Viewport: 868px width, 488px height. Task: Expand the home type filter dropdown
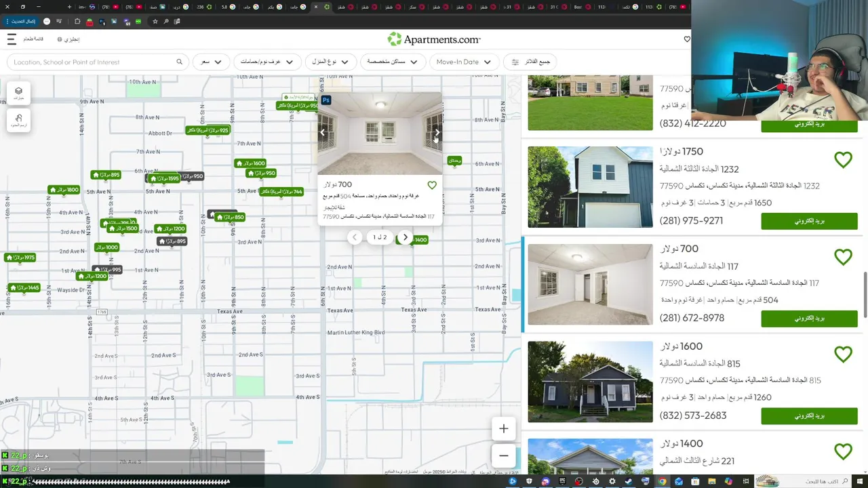(x=330, y=62)
